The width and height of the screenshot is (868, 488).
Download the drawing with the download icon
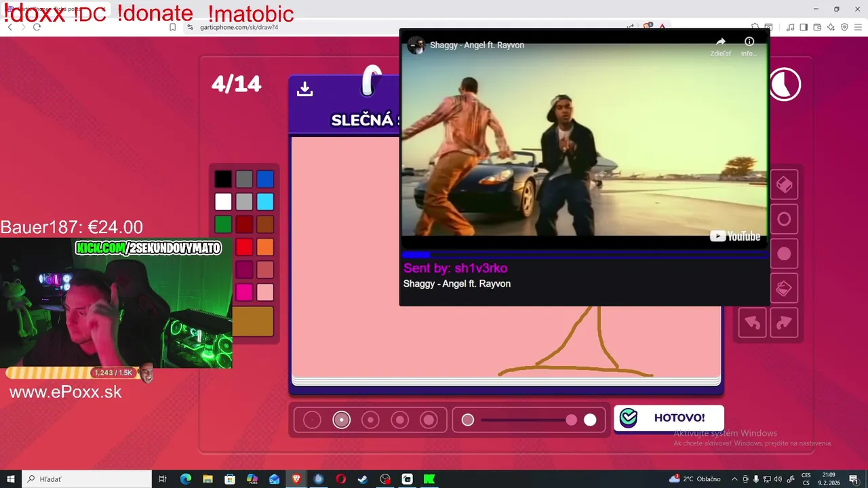click(304, 89)
